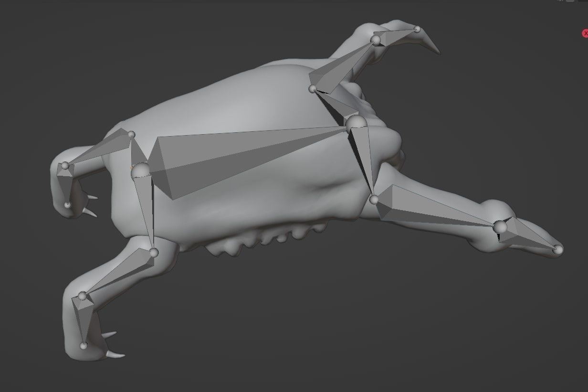
Task: Click the large joint sphere at the spine's left end
Action: click(x=141, y=171)
